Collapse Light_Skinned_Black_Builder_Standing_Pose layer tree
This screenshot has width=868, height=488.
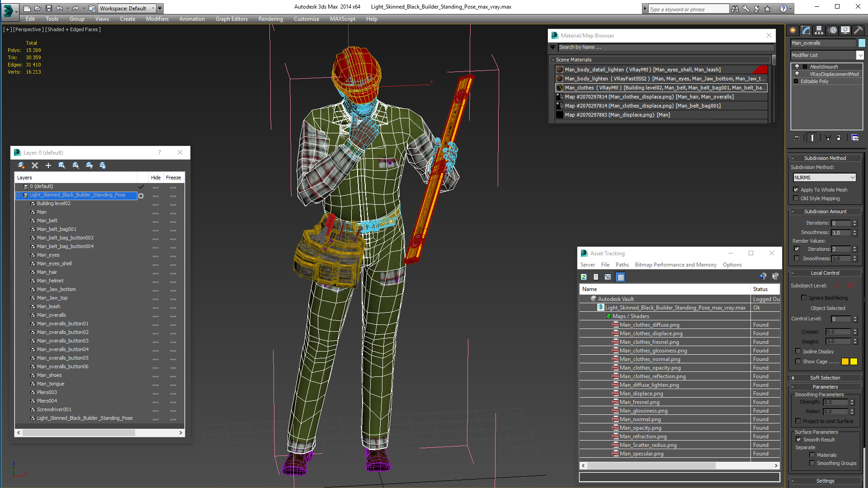click(x=19, y=195)
